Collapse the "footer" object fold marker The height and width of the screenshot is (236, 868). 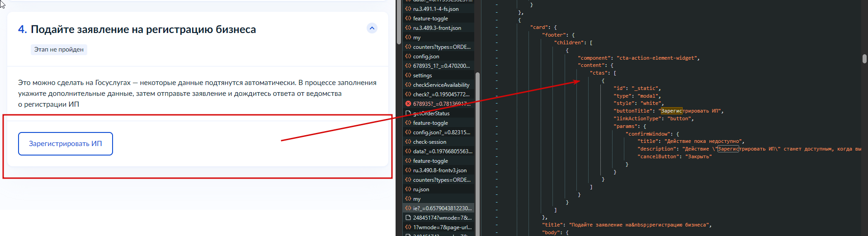[x=497, y=35]
